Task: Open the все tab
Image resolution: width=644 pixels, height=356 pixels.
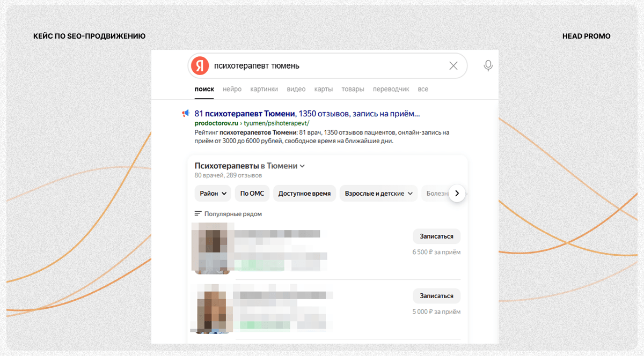Action: tap(423, 89)
